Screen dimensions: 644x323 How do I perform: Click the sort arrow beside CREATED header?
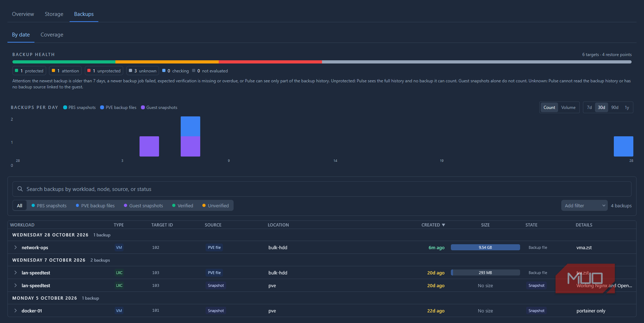click(443, 225)
